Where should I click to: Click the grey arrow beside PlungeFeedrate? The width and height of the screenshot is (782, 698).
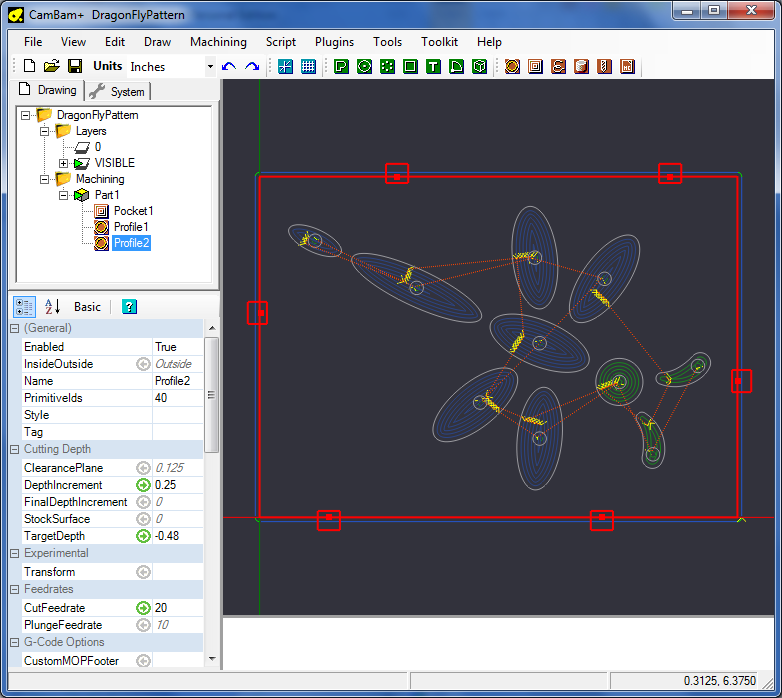click(x=143, y=625)
